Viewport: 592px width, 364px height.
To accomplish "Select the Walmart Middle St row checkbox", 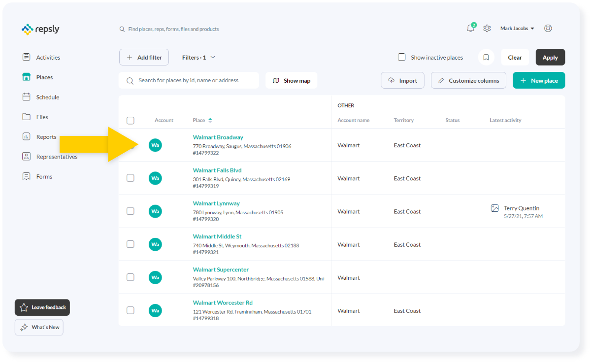I will coord(131,244).
